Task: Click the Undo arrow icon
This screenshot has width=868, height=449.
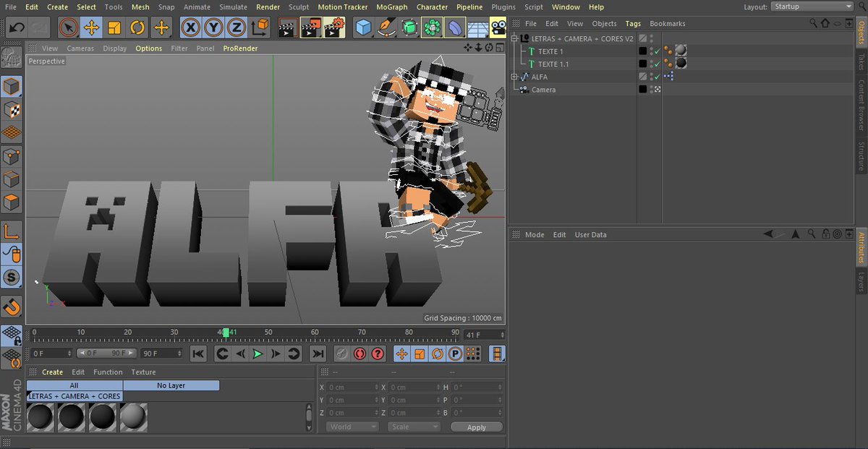Action: (x=17, y=27)
